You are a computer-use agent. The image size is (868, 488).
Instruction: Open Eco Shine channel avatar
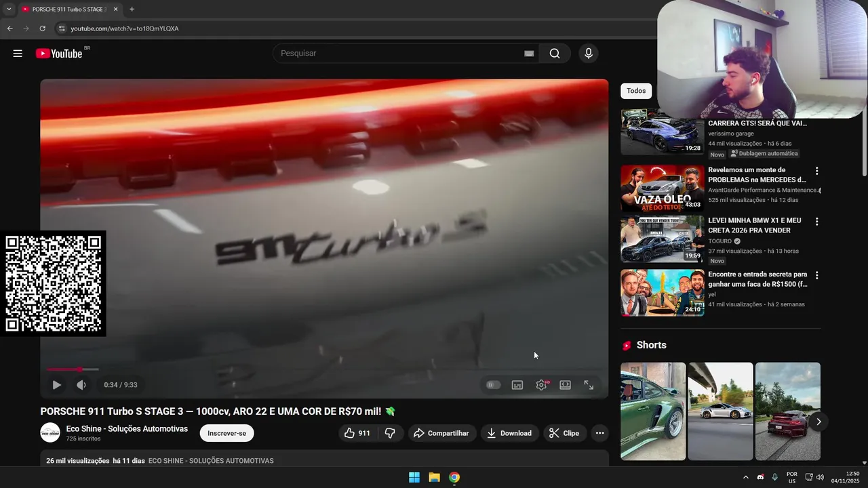[x=50, y=432]
